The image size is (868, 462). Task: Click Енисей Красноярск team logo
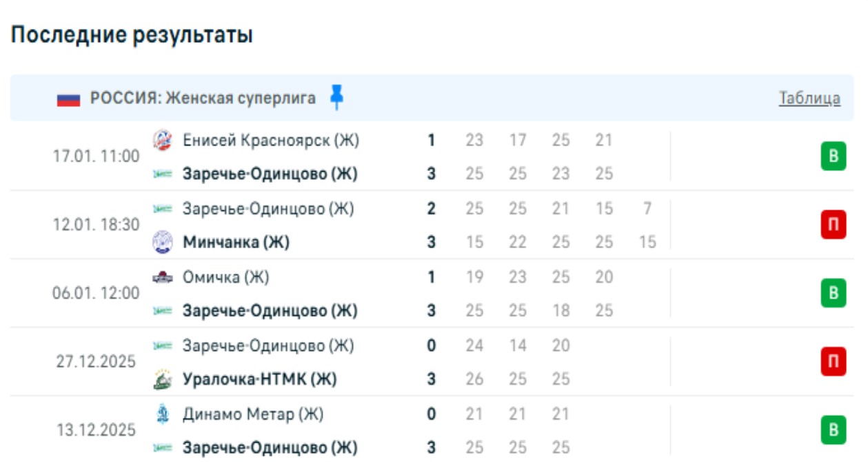point(162,140)
